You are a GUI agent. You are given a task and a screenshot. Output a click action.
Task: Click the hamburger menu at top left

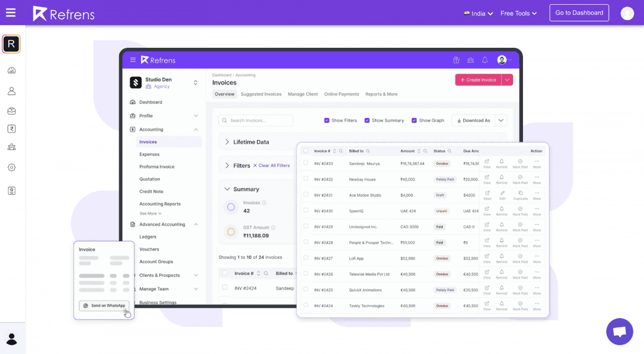point(11,13)
